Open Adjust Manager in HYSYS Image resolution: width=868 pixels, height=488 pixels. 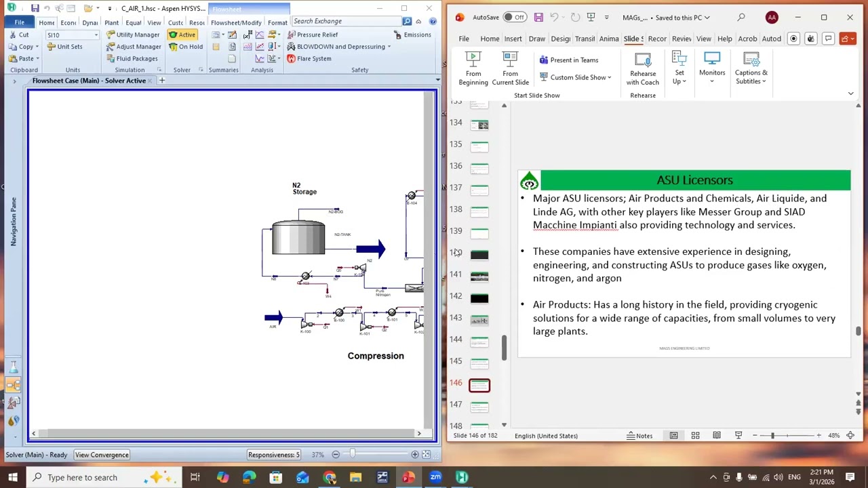[134, 47]
